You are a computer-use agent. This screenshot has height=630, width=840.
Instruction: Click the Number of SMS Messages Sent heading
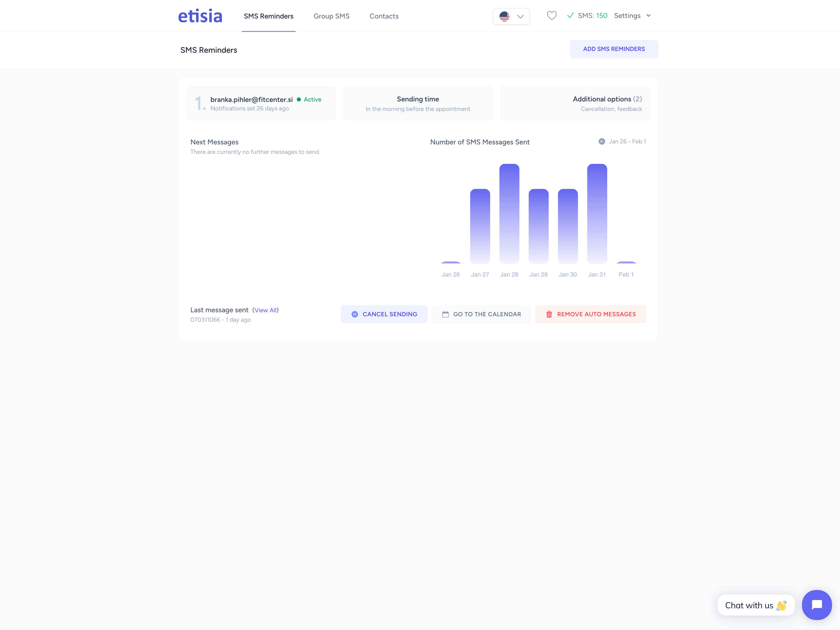pos(480,142)
